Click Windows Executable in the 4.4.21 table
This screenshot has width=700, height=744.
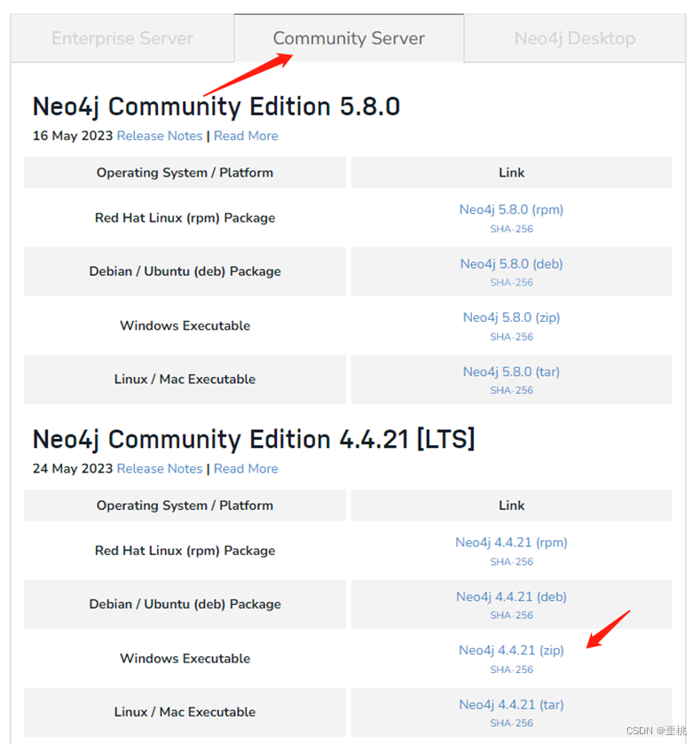[185, 658]
